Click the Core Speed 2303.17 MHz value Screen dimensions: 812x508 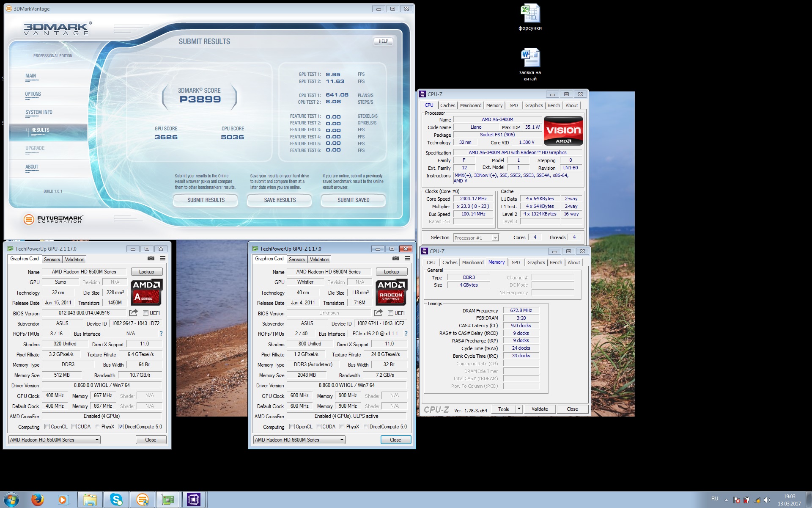473,199
